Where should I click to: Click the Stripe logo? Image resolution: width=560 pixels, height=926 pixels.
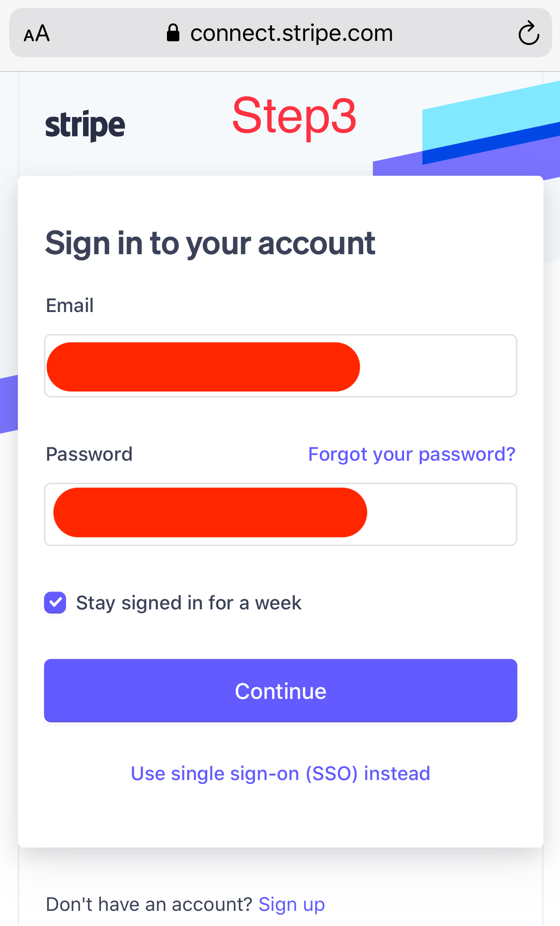(85, 123)
